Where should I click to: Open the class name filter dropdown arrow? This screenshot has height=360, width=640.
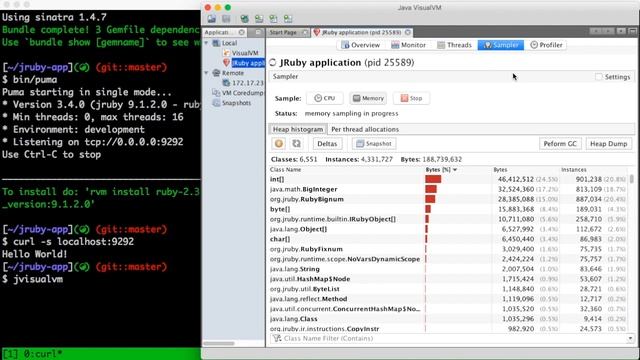[x=630, y=338]
